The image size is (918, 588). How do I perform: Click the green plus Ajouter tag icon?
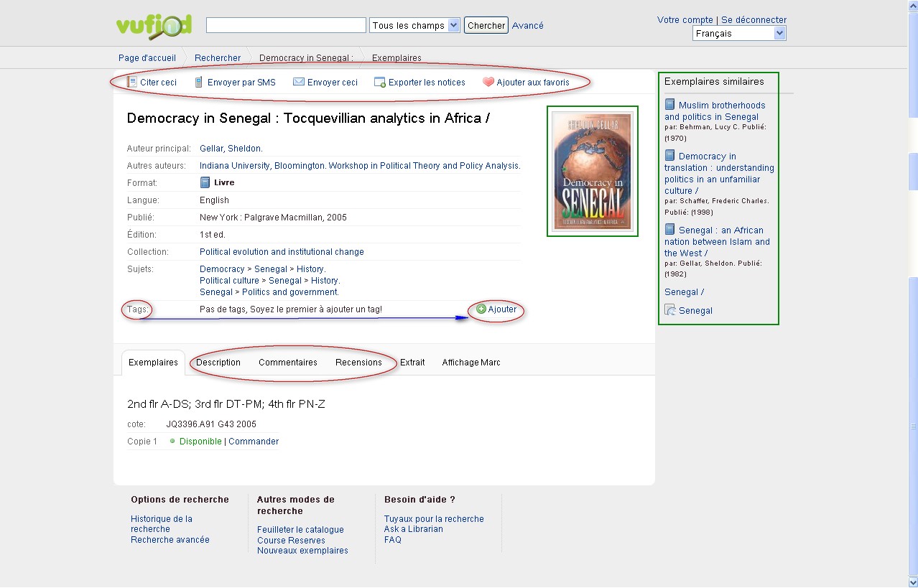coord(481,309)
